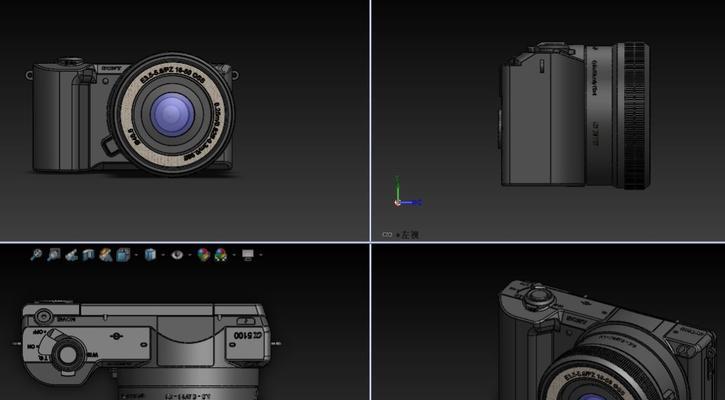
Task: Select the camera in the isometric view
Action: pos(607,340)
